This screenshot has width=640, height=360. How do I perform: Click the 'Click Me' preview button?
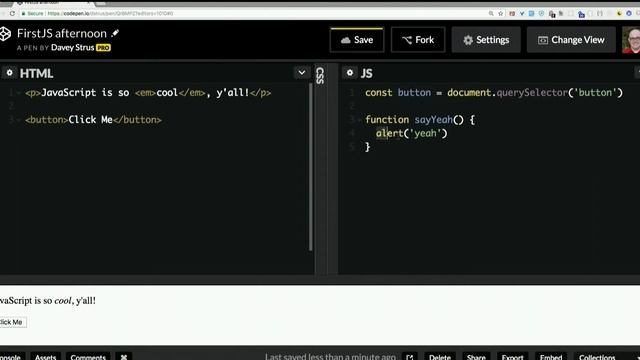[x=12, y=322]
